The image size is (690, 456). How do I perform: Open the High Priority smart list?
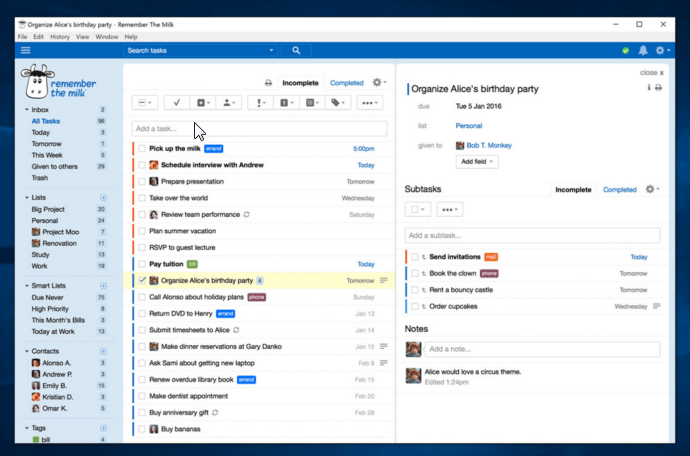50,309
